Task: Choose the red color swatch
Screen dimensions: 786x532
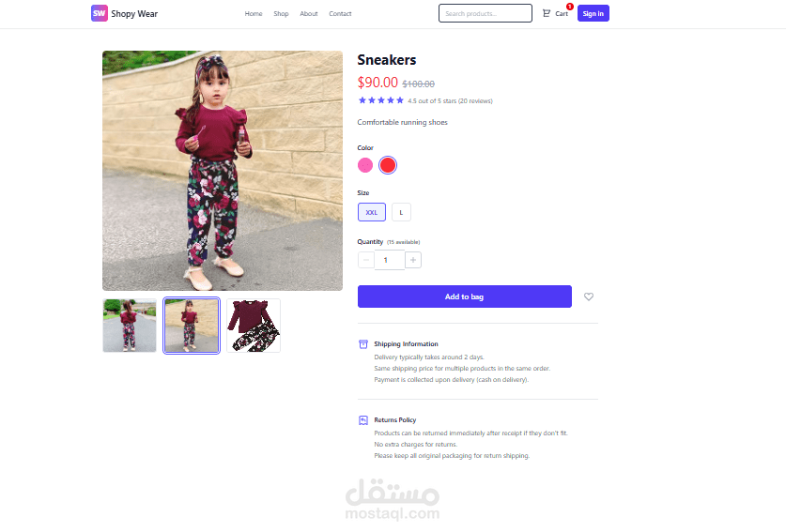Action: (388, 165)
